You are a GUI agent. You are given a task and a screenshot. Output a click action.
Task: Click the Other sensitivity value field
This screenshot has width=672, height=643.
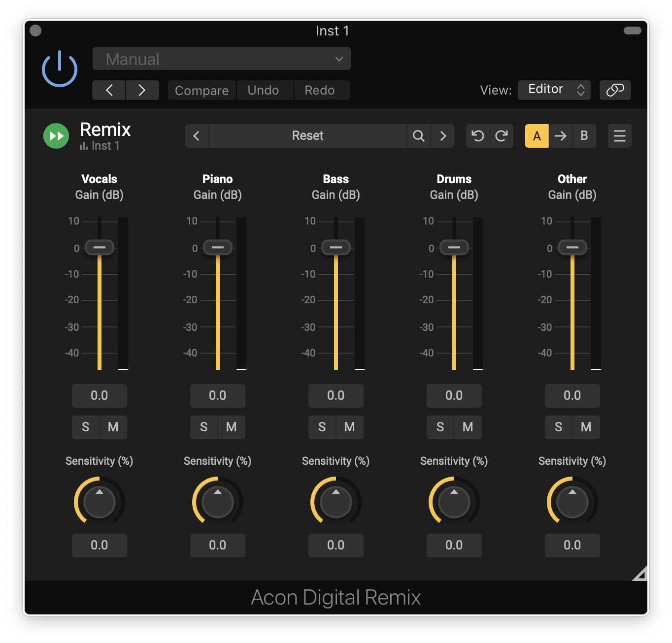pyautogui.click(x=572, y=546)
